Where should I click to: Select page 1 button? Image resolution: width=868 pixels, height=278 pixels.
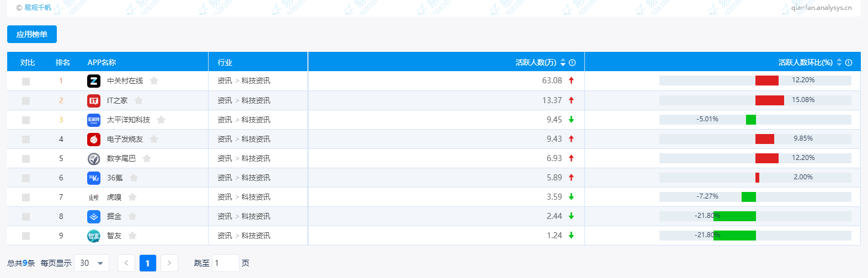(x=148, y=263)
